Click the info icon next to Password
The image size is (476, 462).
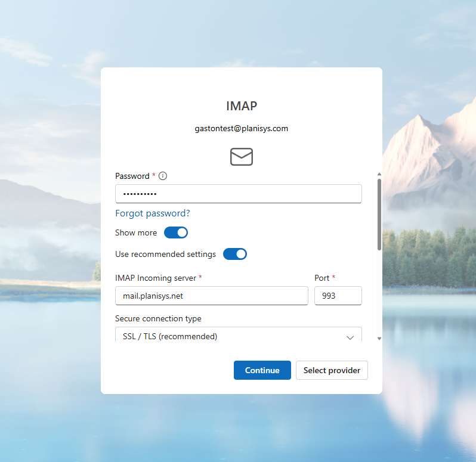163,176
